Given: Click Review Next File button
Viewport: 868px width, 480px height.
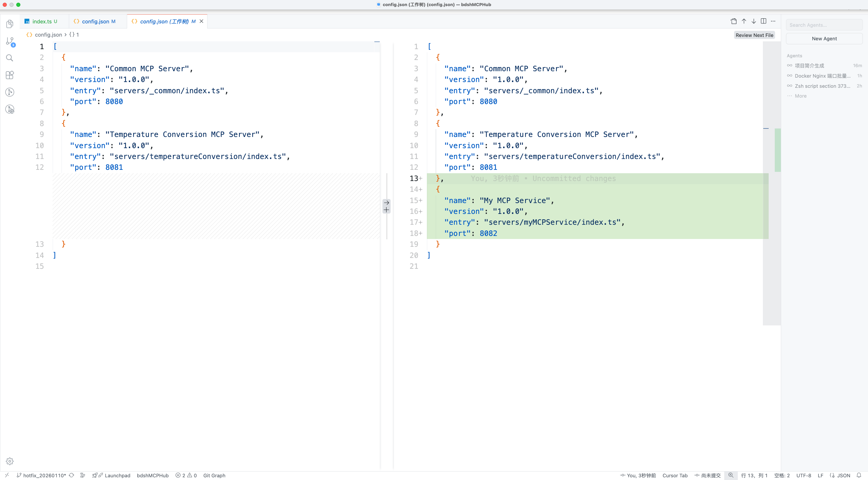Looking at the screenshot, I should pos(754,35).
